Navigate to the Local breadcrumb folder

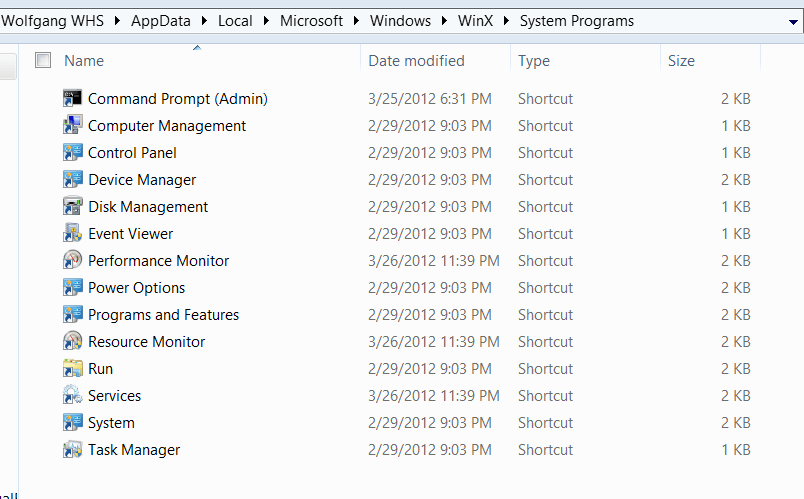tap(235, 21)
